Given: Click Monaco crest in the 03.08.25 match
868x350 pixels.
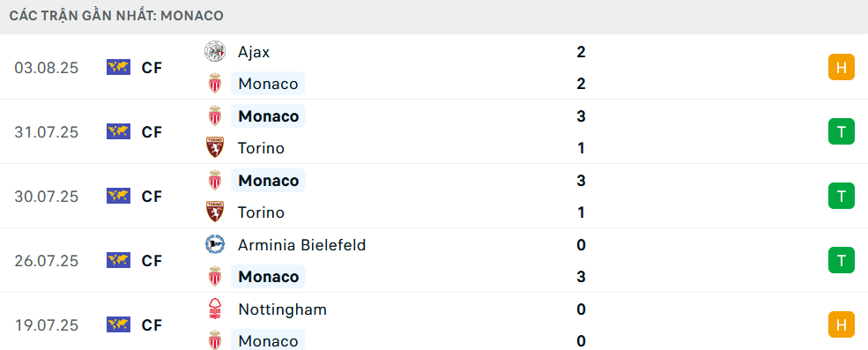Looking at the screenshot, I should (x=214, y=84).
